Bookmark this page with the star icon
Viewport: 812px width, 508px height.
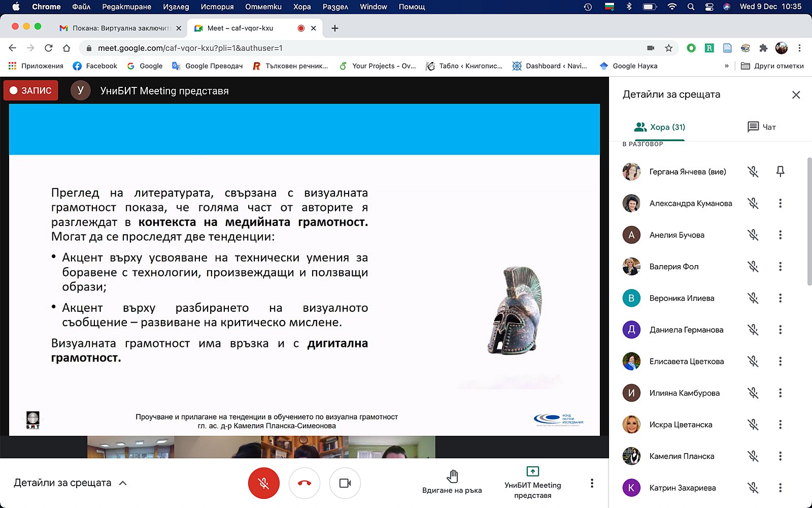point(668,48)
